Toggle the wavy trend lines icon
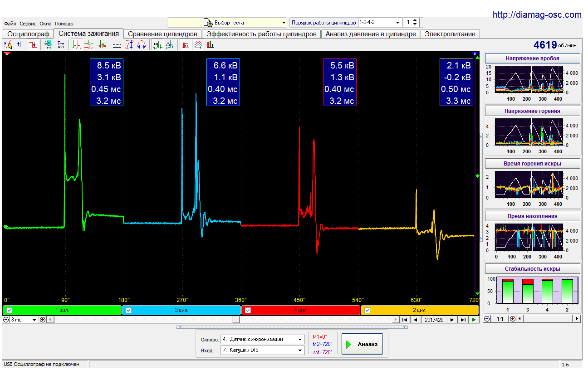The image size is (588, 370). coord(198,44)
